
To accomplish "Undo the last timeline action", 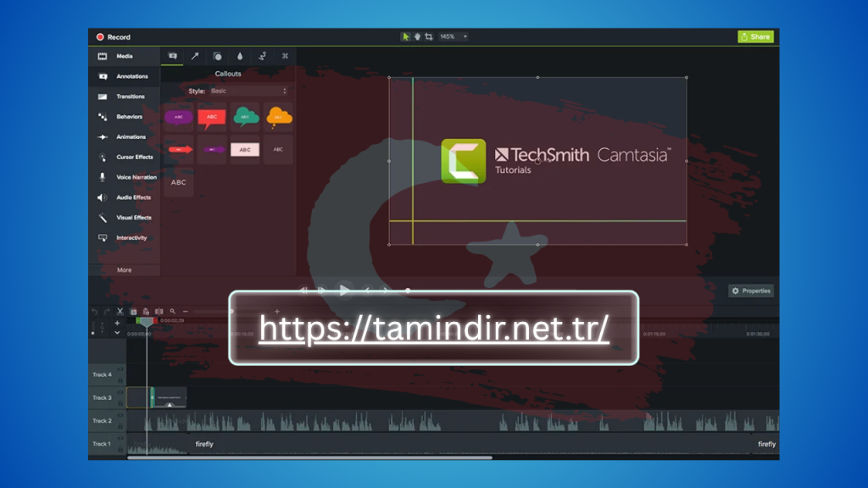I will (x=94, y=312).
